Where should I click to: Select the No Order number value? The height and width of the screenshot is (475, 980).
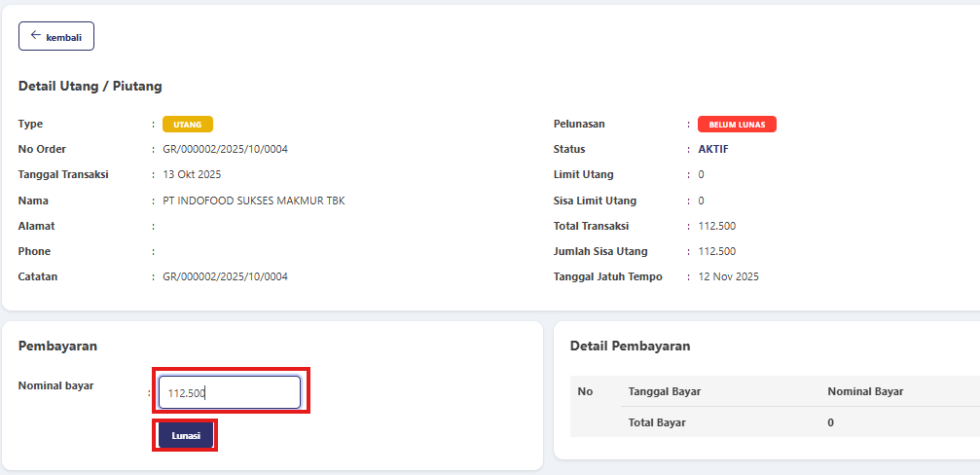[x=225, y=150]
